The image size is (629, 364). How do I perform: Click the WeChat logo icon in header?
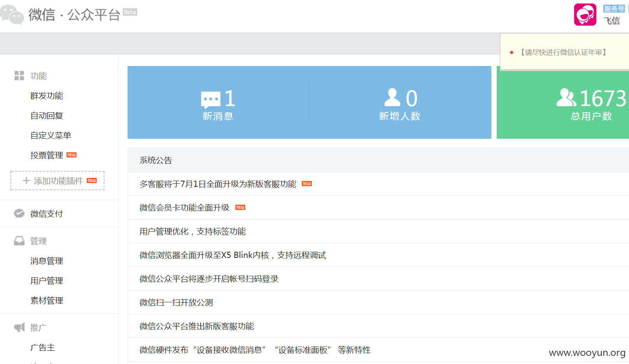[x=12, y=14]
